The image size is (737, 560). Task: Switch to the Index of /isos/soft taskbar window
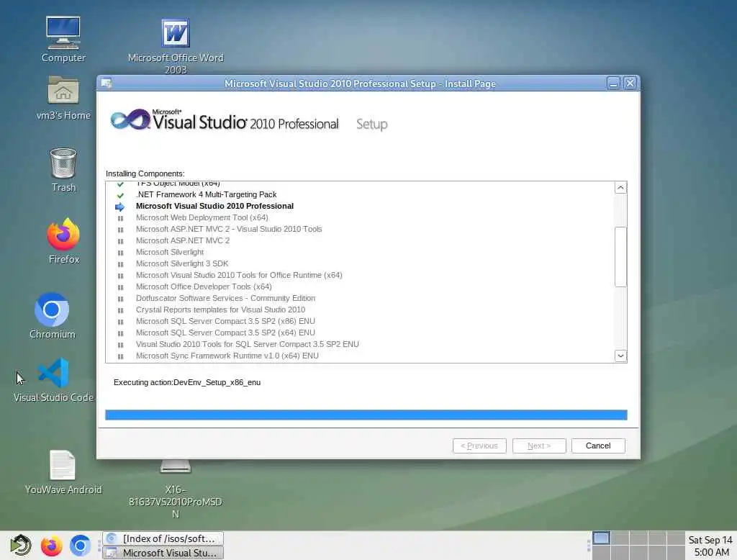click(x=163, y=538)
